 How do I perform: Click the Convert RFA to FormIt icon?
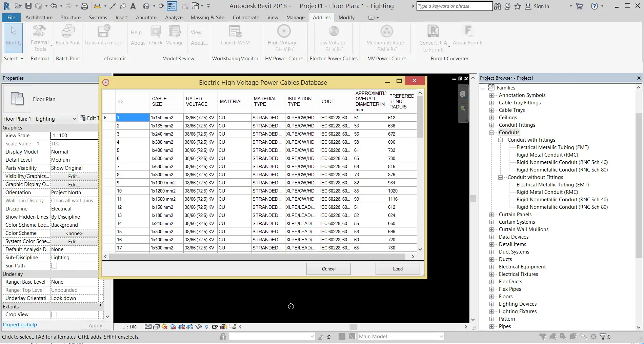(x=433, y=32)
